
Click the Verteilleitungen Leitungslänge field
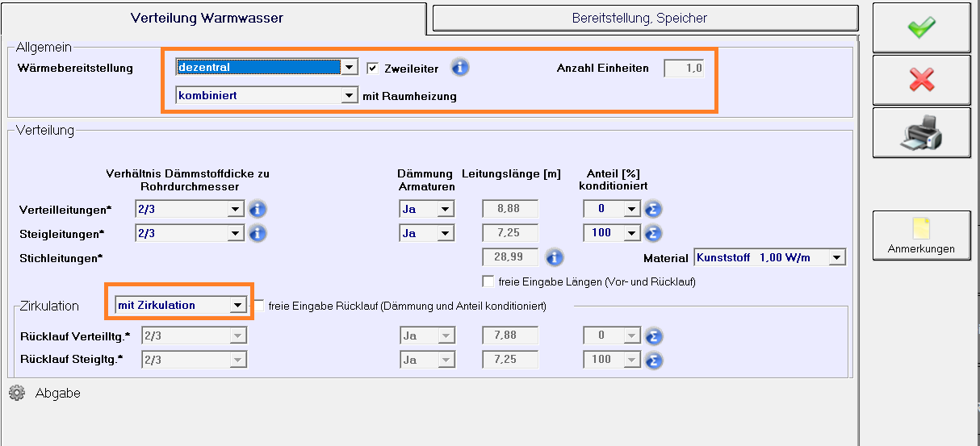pyautogui.click(x=510, y=210)
